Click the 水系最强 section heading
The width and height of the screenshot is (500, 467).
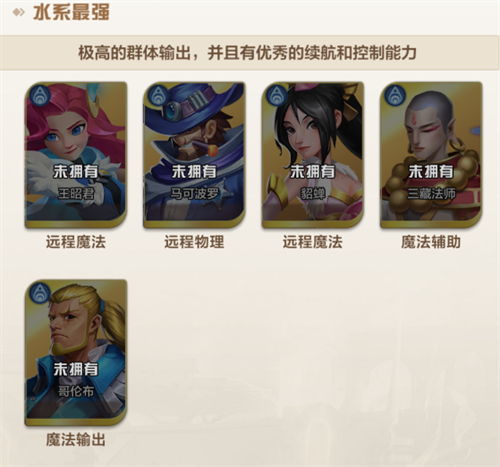(x=71, y=12)
